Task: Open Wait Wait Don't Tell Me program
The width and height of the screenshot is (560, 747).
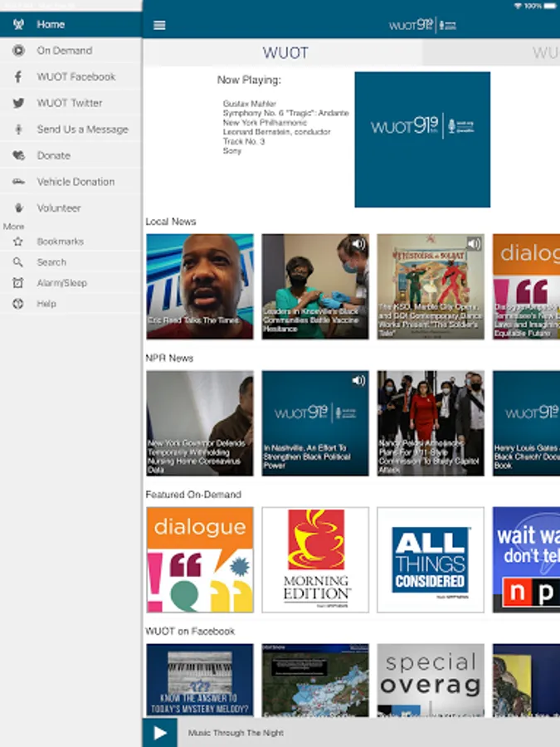Action: 526,559
